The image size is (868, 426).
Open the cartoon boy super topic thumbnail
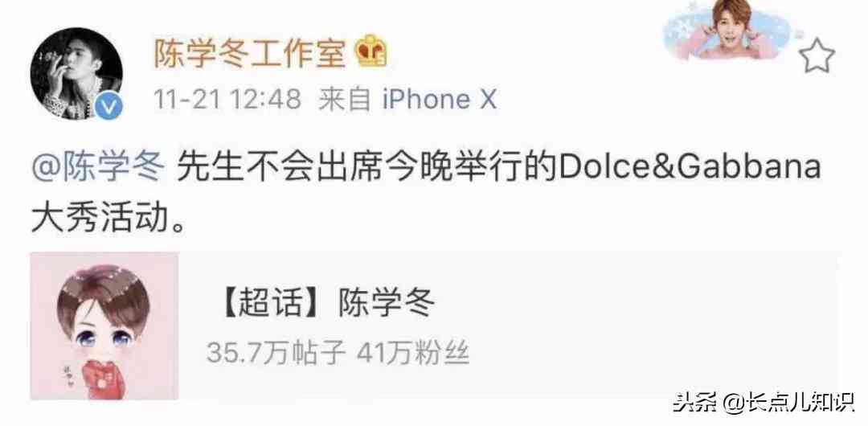point(104,326)
